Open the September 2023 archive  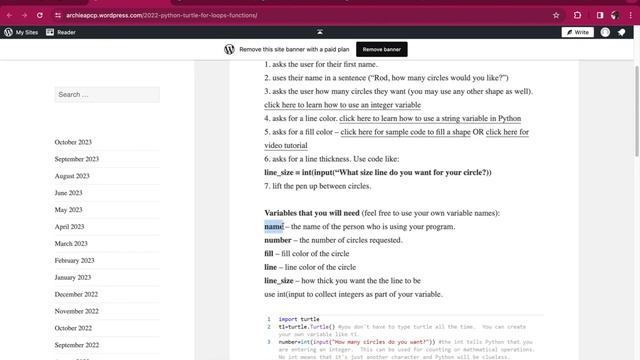[x=77, y=159]
